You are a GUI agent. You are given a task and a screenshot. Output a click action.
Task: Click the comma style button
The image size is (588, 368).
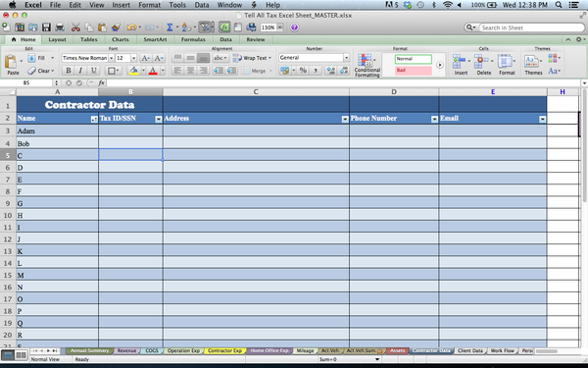tap(316, 71)
